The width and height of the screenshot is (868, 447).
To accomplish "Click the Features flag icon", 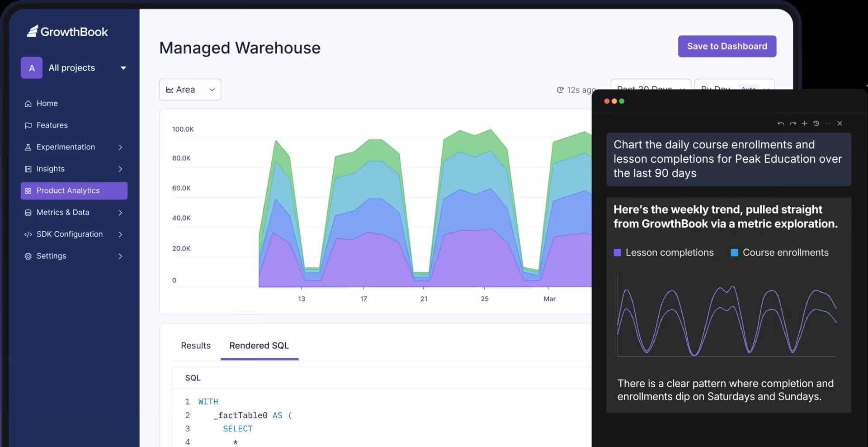I will coord(28,125).
